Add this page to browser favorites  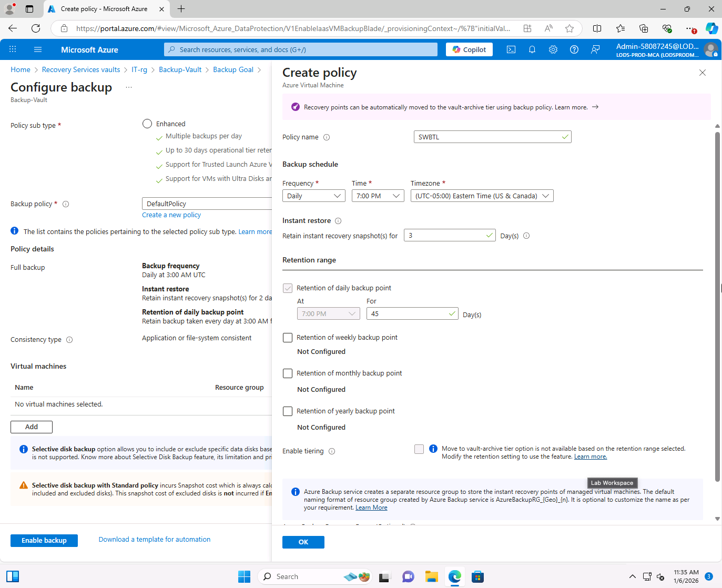(x=570, y=28)
